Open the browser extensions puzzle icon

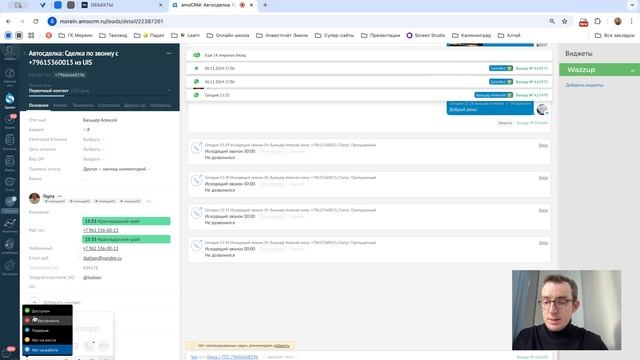(598, 21)
